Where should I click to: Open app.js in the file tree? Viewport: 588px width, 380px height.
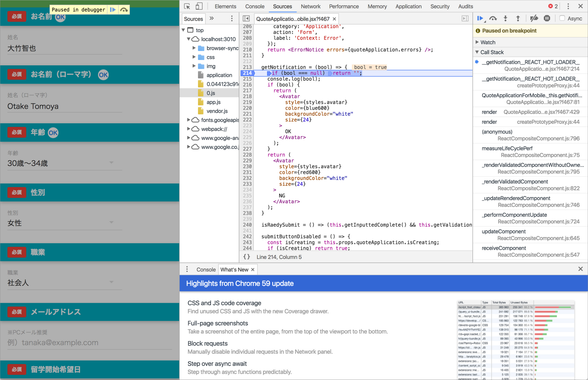(213, 102)
